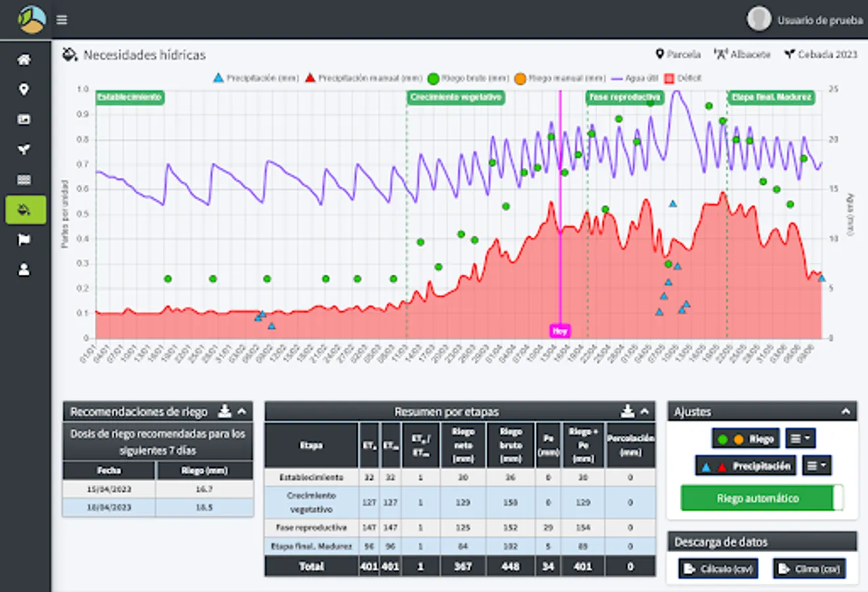Click the map location pin sidebar icon
This screenshot has height=592, width=868.
[x=24, y=89]
